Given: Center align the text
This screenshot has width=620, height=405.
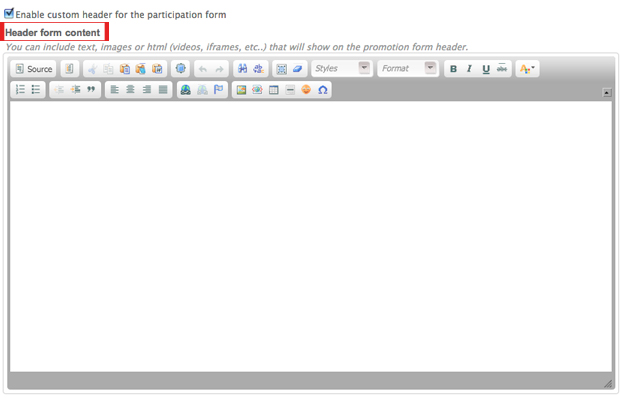Looking at the screenshot, I should tap(130, 90).
